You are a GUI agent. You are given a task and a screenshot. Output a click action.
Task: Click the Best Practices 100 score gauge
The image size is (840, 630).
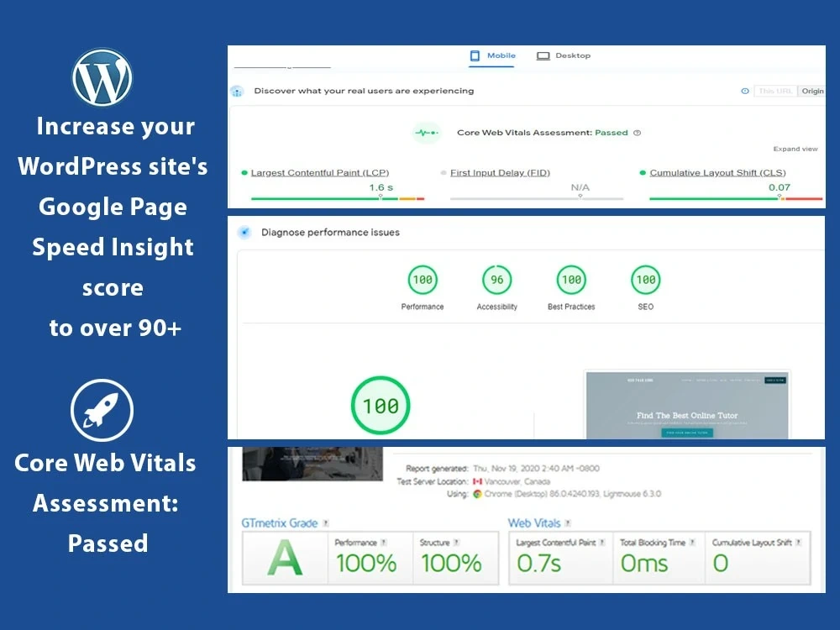pos(571,280)
